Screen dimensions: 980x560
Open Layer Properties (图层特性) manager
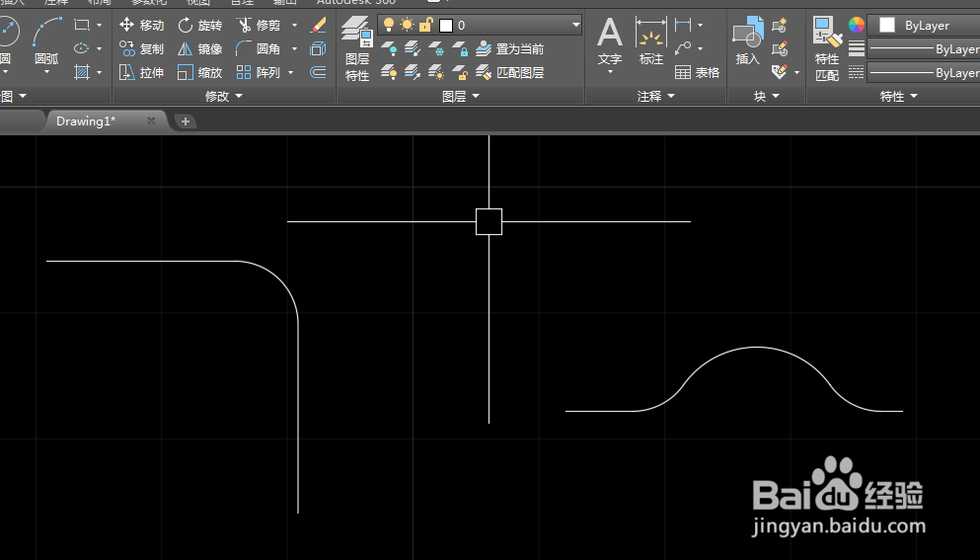click(x=357, y=48)
